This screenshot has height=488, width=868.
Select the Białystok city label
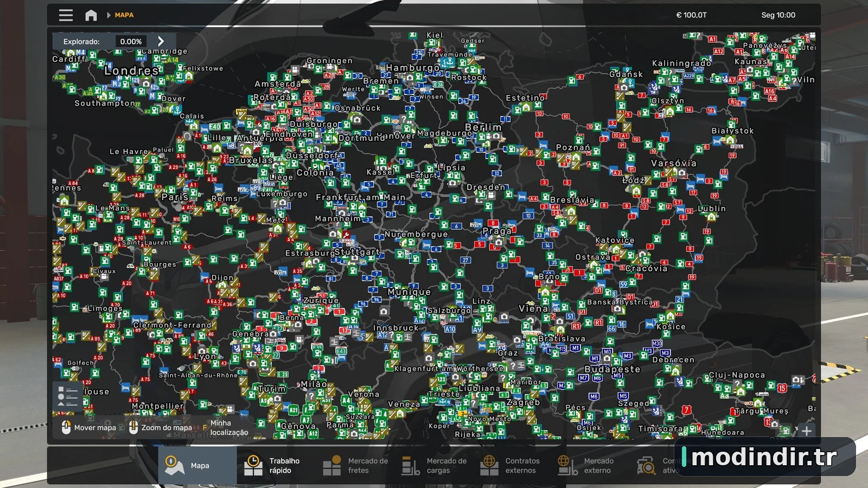(x=732, y=131)
